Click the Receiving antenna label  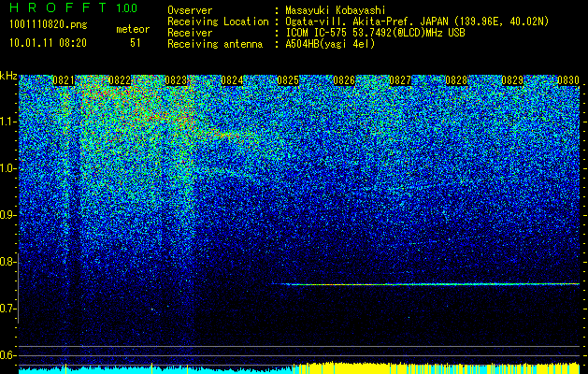215,44
